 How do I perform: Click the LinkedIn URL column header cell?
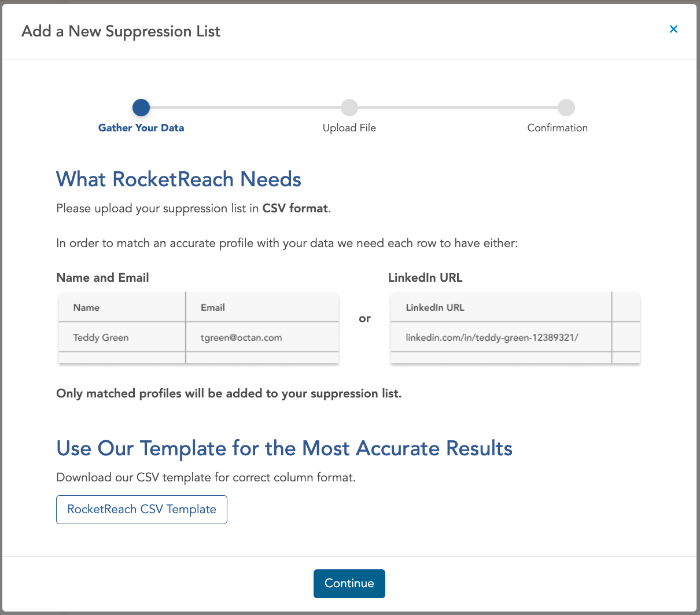coord(501,307)
